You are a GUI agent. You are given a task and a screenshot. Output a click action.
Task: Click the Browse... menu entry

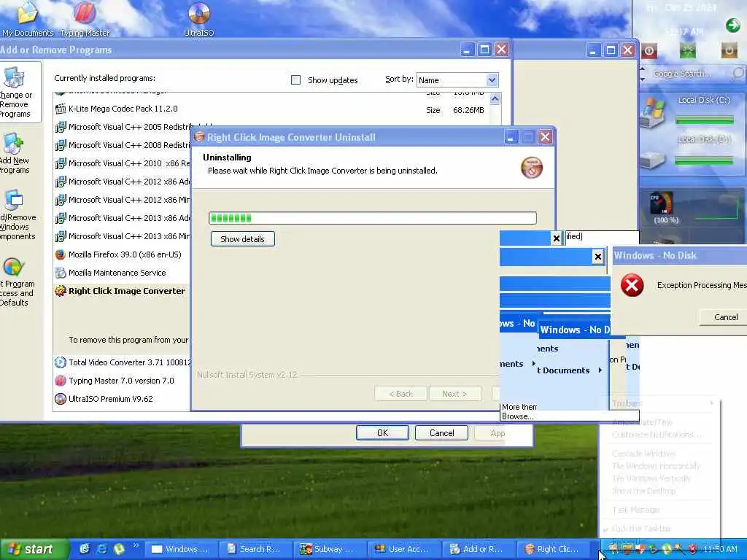(x=517, y=416)
